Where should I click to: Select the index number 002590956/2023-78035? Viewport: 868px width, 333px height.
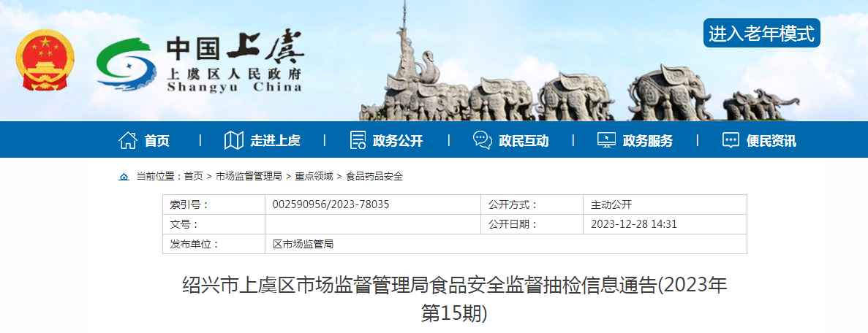[x=331, y=204]
